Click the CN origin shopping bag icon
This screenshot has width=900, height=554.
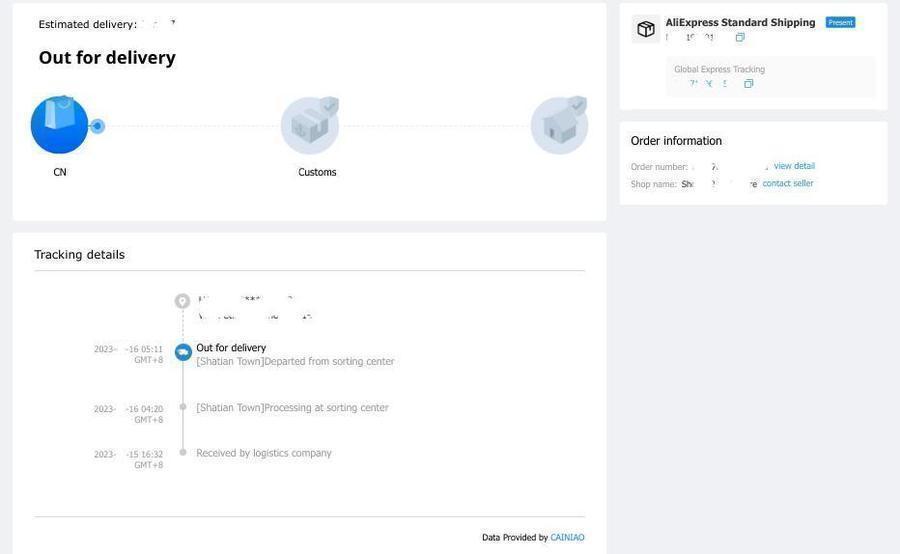pos(59,125)
